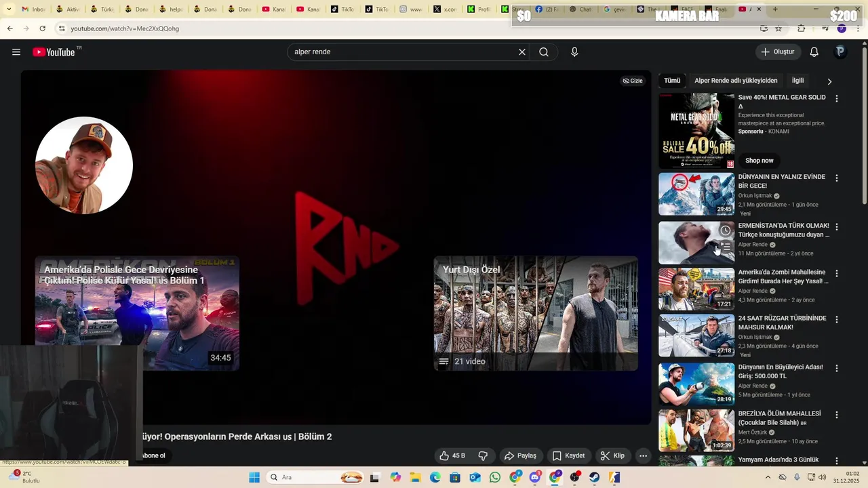
Task: Open options for 'BREZİLYA ÖLÜM MAHALLESİ' video
Action: (837, 414)
